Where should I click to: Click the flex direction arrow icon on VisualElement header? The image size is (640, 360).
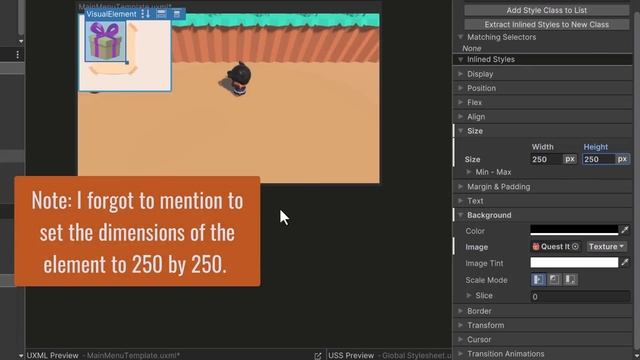[x=145, y=14]
